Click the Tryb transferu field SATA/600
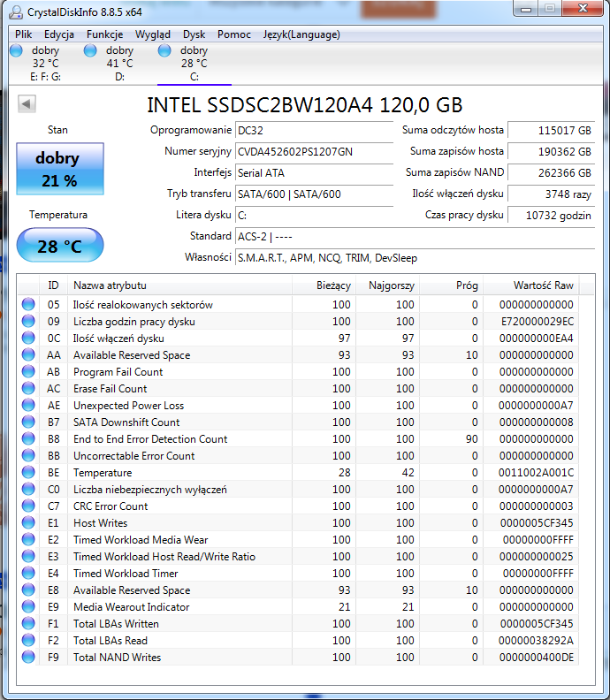 point(314,194)
